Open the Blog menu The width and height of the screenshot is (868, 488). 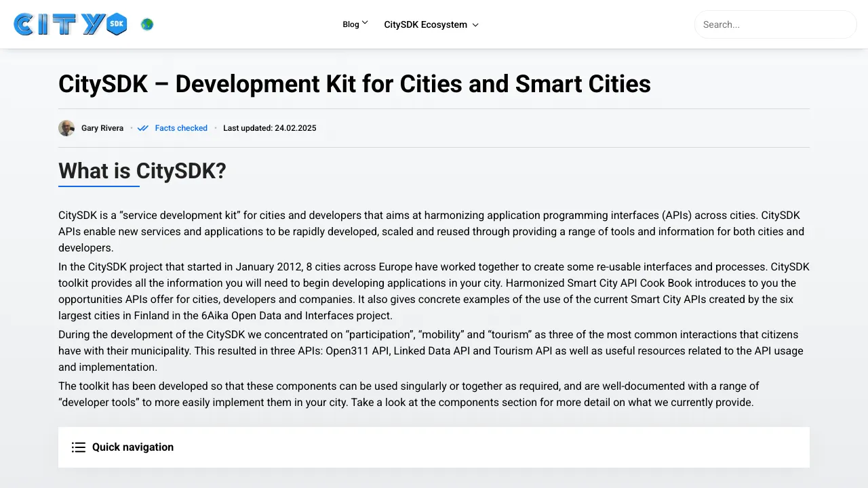click(x=351, y=24)
